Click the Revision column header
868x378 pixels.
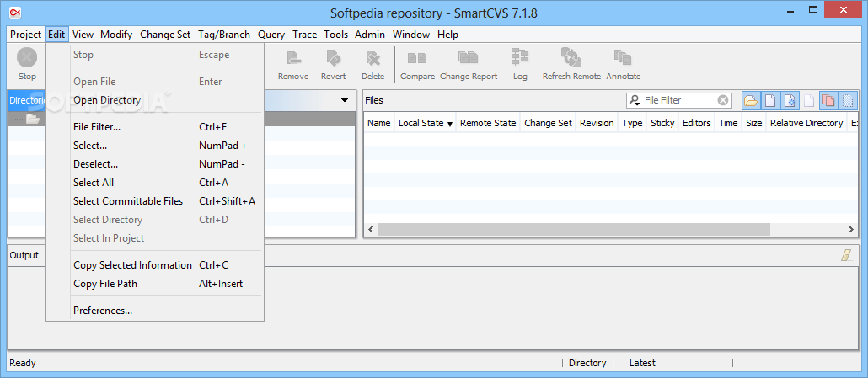coord(597,123)
